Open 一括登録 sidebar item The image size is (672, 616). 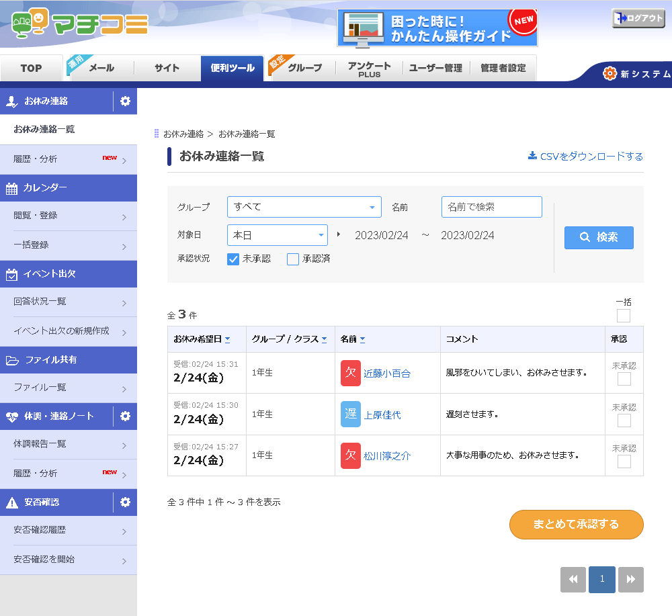(69, 245)
